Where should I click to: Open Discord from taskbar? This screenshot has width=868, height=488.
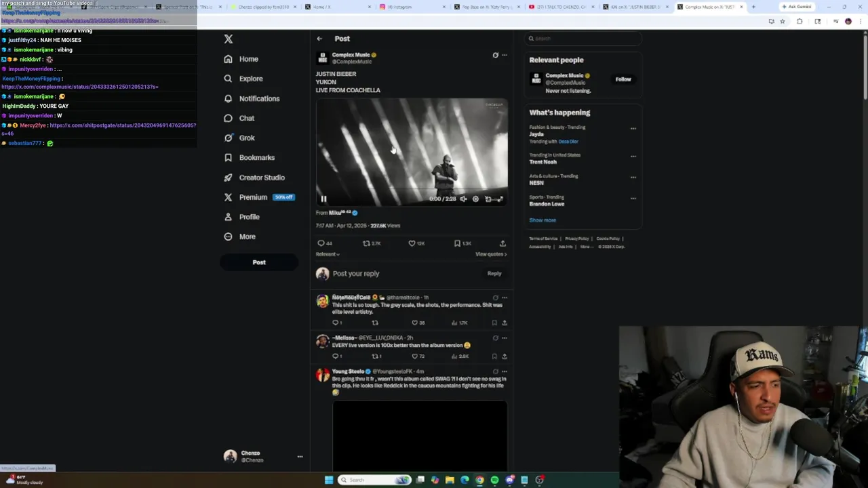point(509,480)
